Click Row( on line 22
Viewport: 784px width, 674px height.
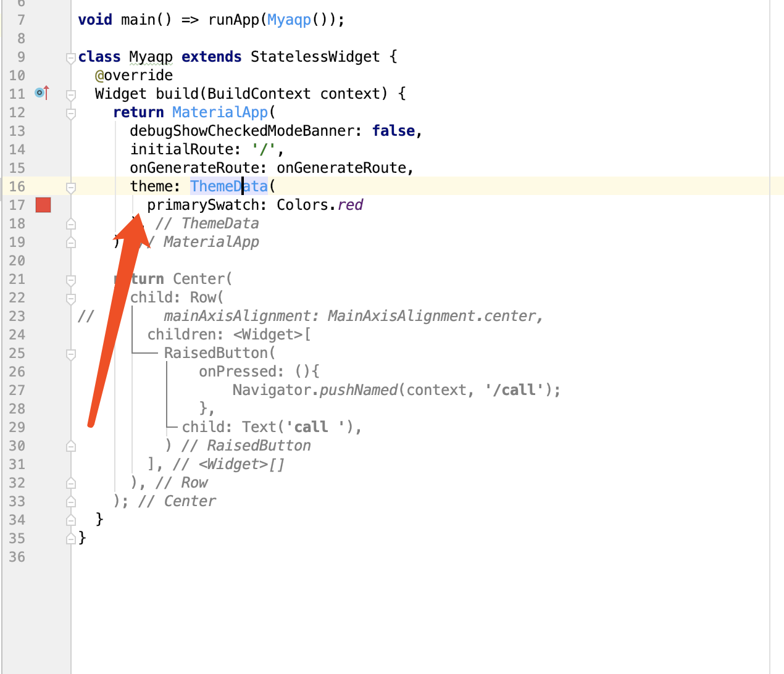click(x=207, y=297)
